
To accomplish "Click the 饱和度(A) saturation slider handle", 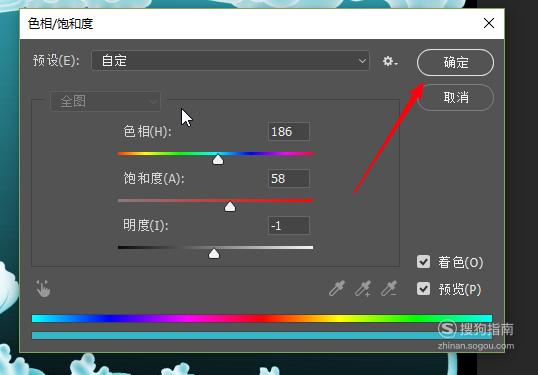I will pyautogui.click(x=230, y=207).
